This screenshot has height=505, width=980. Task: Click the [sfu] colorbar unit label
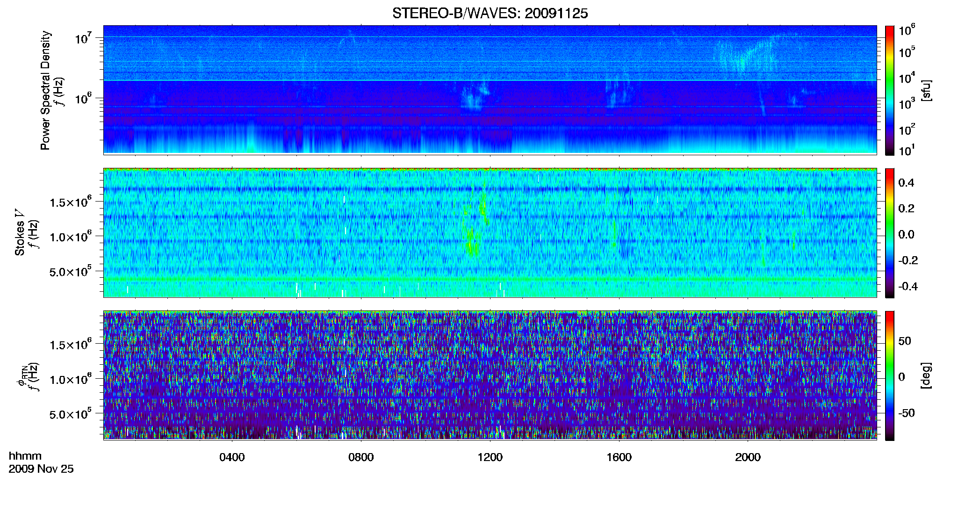coord(926,90)
